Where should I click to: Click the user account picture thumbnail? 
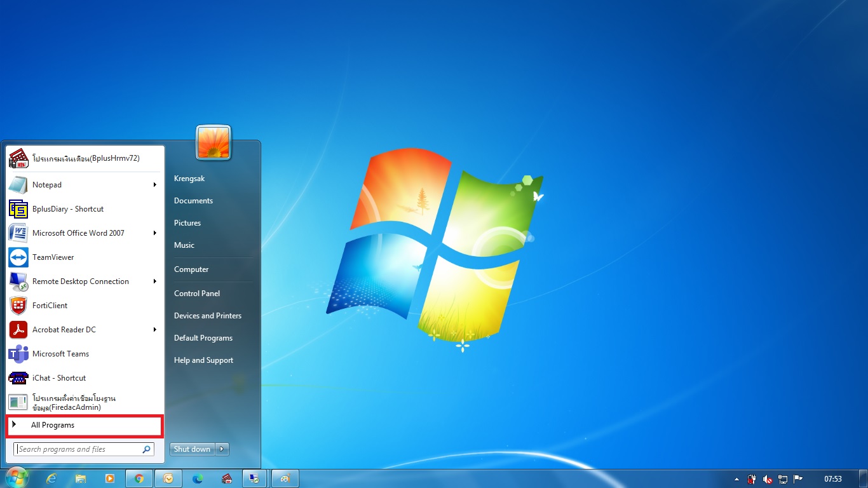pos(214,142)
